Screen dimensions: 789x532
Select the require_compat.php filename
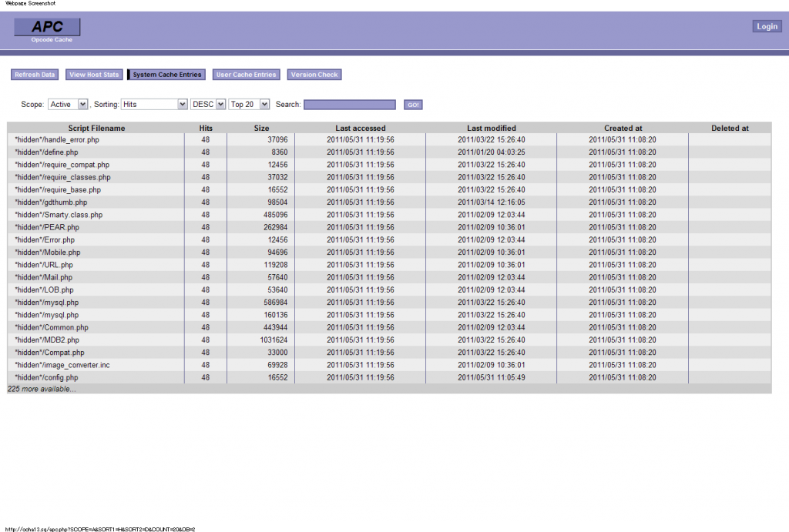(x=62, y=165)
